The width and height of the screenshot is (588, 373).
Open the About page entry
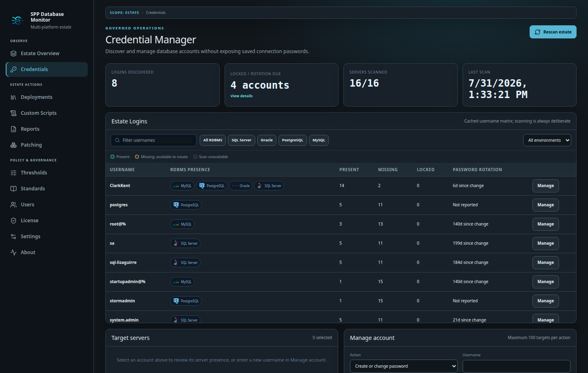click(47, 252)
